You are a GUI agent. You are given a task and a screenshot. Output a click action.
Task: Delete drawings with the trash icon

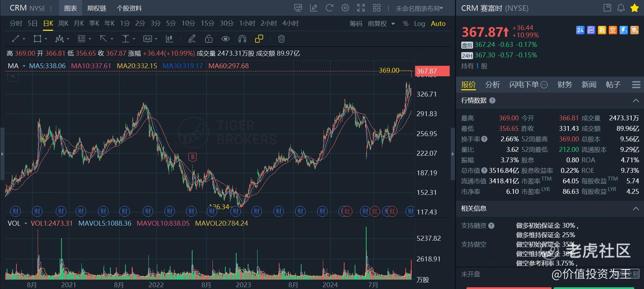tap(281, 39)
